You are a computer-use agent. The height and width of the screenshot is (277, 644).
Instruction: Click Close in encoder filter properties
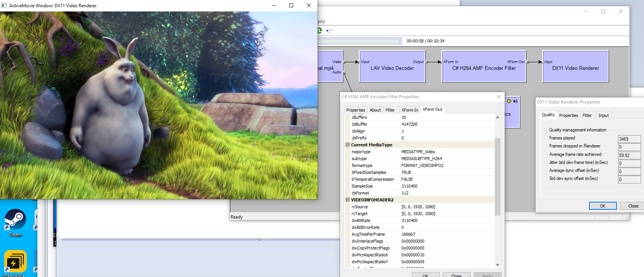[x=456, y=275]
